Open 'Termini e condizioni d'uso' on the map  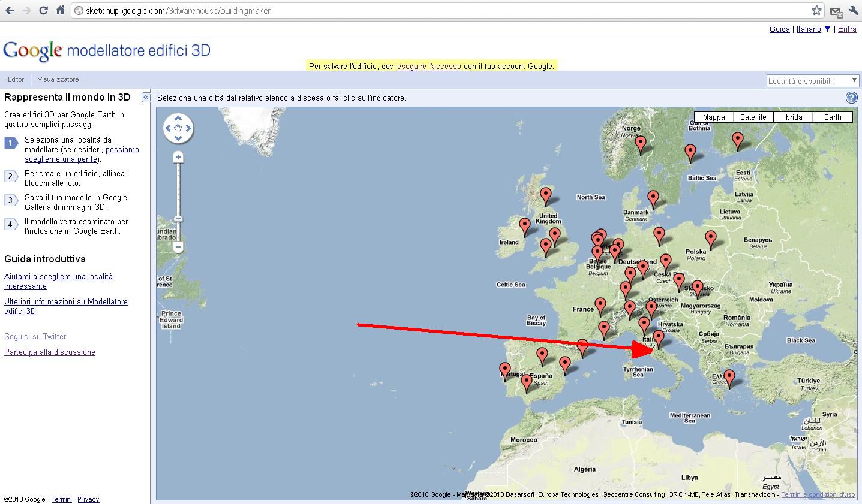click(818, 494)
